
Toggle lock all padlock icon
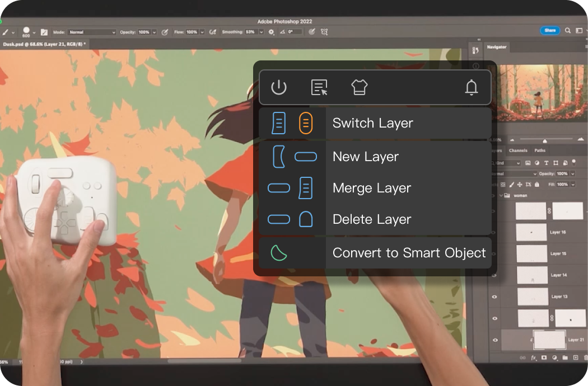pos(537,185)
